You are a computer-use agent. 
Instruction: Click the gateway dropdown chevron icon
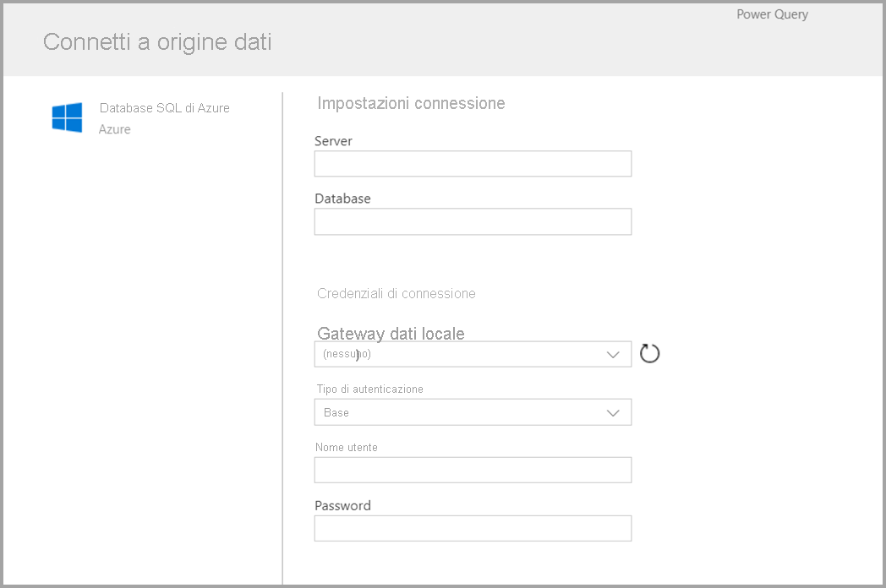click(x=612, y=353)
